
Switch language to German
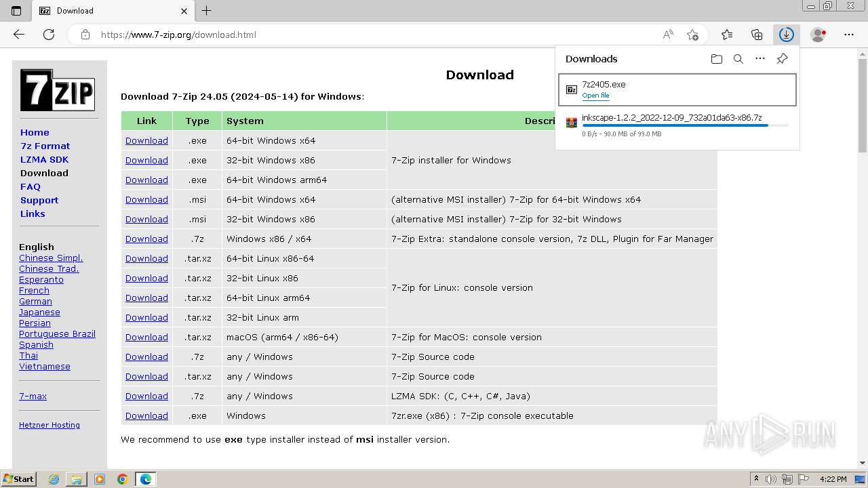tap(35, 301)
